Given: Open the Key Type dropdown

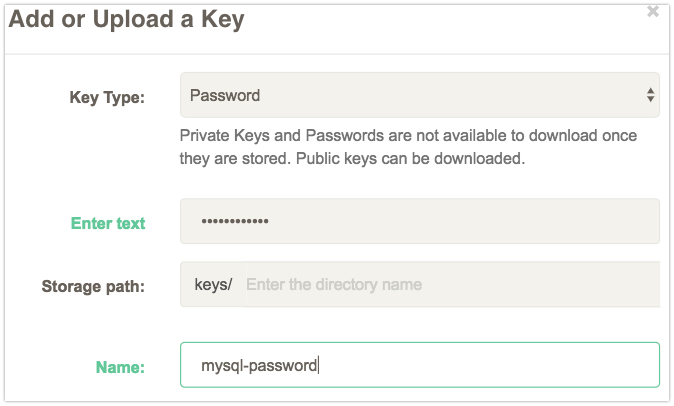Looking at the screenshot, I should click(420, 95).
